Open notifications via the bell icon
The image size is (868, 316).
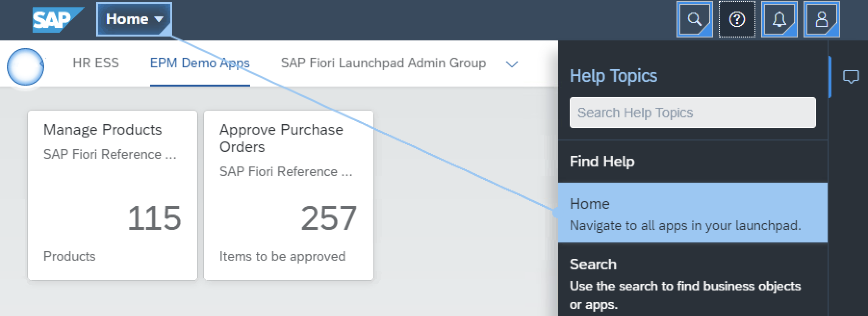779,19
